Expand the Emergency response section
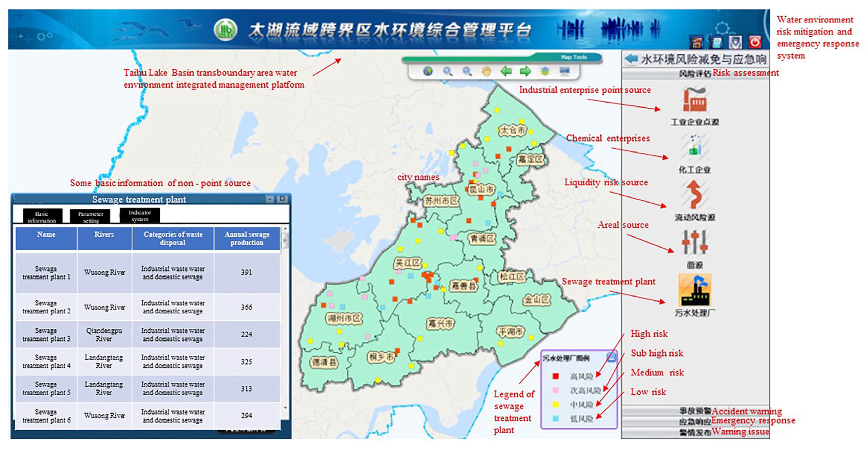868x449 pixels. point(695,421)
